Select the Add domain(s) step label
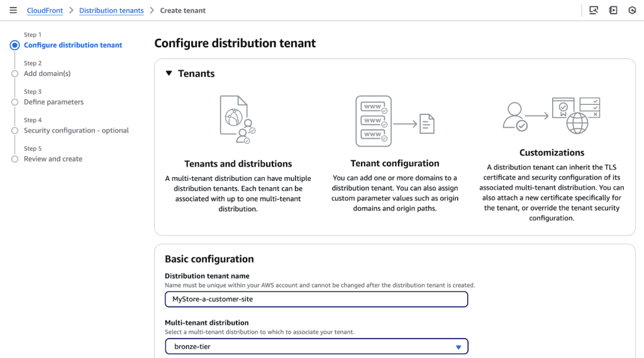 coord(47,73)
